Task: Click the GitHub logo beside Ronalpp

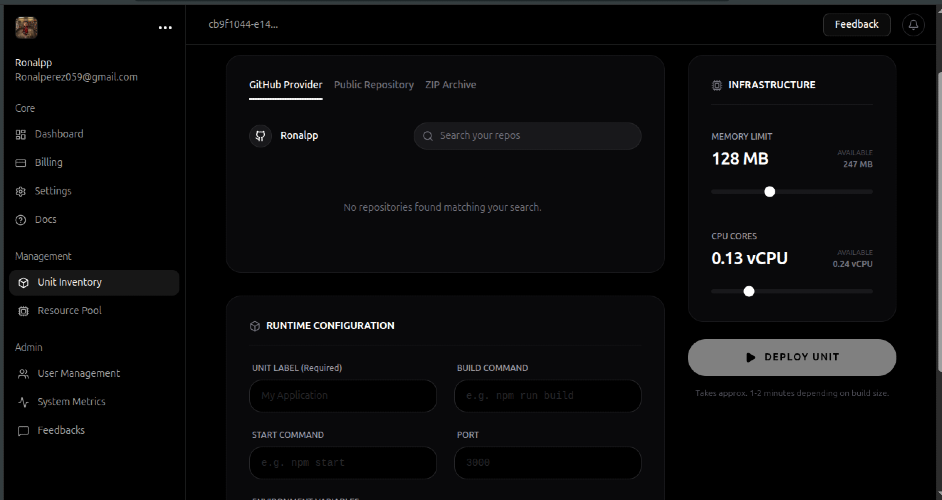Action: pyautogui.click(x=260, y=136)
